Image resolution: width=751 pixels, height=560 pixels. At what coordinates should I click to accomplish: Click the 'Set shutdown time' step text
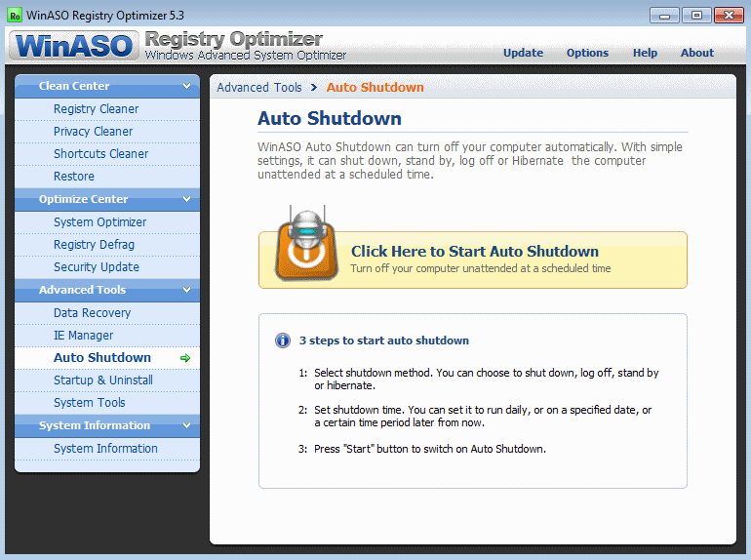click(483, 417)
